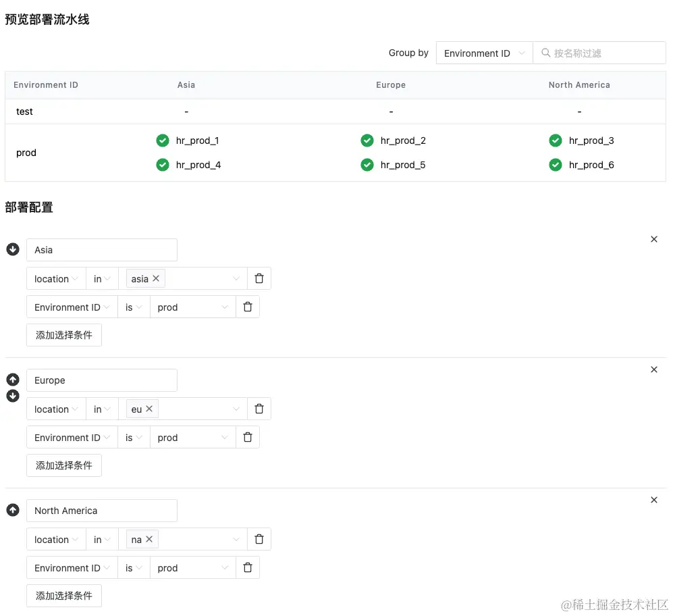Open the Asia 'in' operator dropdown
673x616 pixels.
pos(102,278)
